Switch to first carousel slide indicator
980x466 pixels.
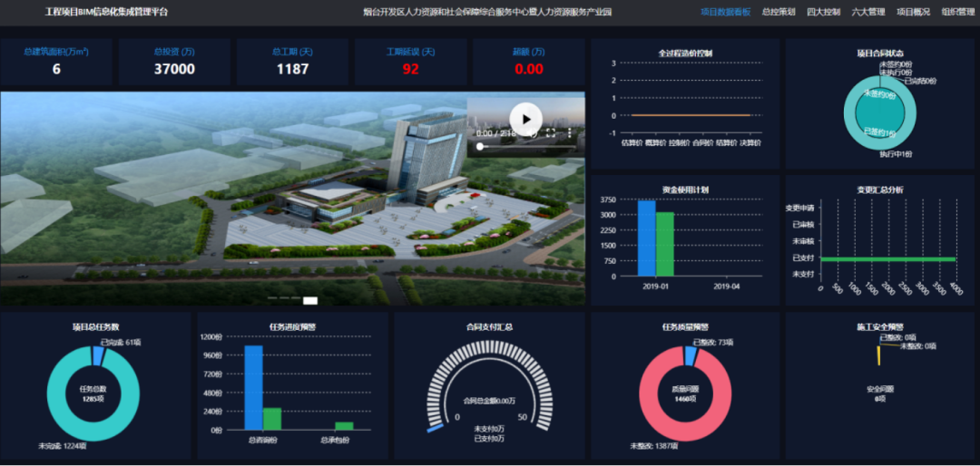click(272, 298)
